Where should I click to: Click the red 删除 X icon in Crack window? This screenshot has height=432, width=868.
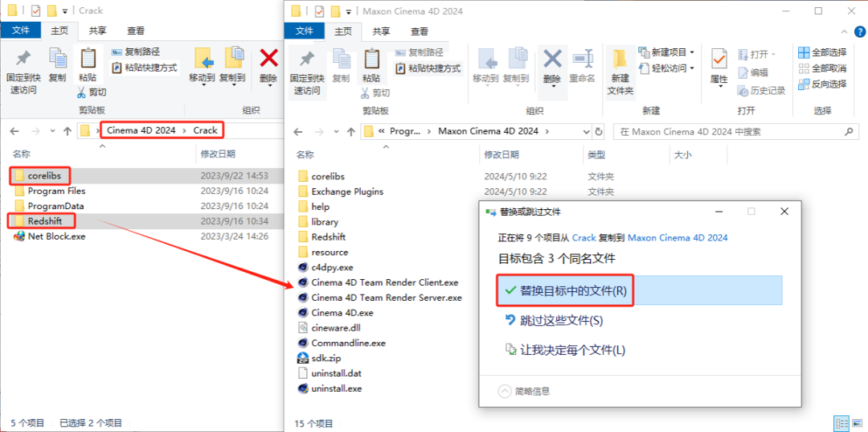point(269,58)
